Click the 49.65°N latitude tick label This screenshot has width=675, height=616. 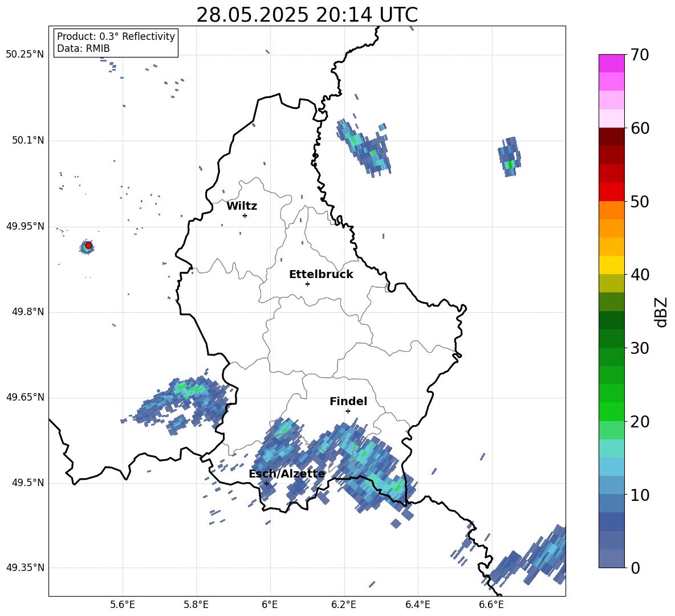tap(25, 397)
